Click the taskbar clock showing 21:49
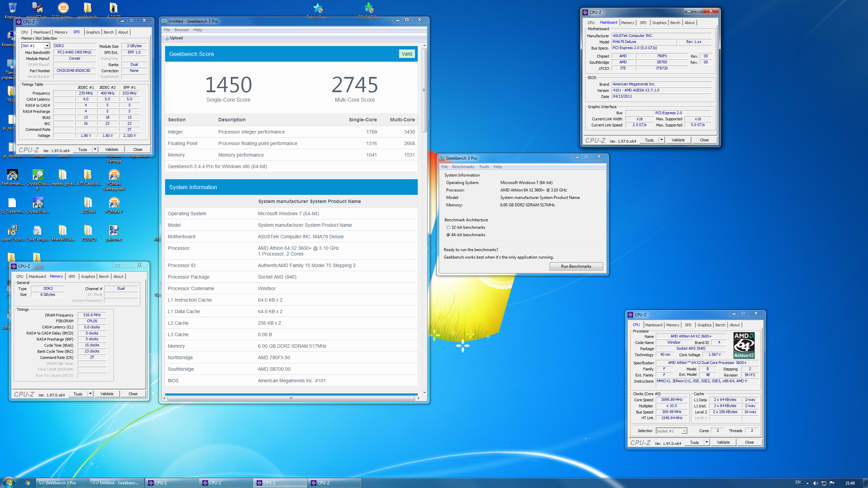The height and width of the screenshot is (488, 868). point(850,483)
